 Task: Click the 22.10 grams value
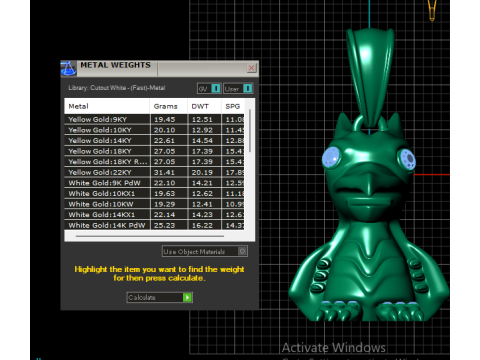click(x=164, y=183)
